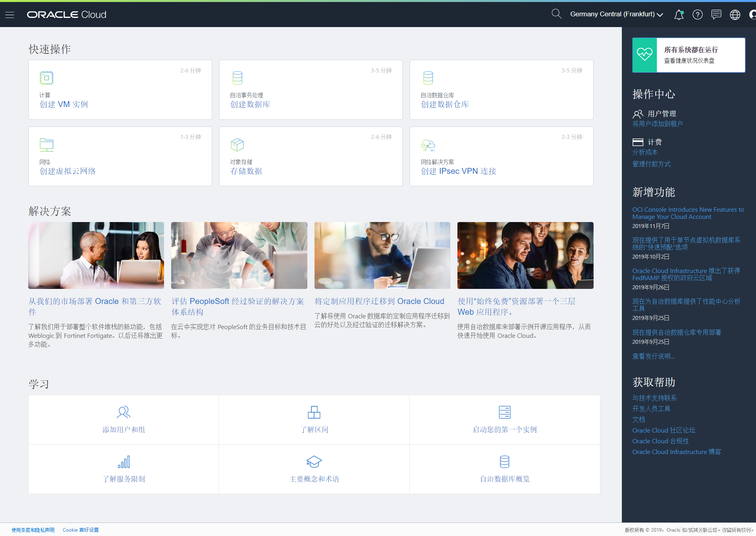Click 开发人员工具 link
The height and width of the screenshot is (536, 756).
coord(651,409)
